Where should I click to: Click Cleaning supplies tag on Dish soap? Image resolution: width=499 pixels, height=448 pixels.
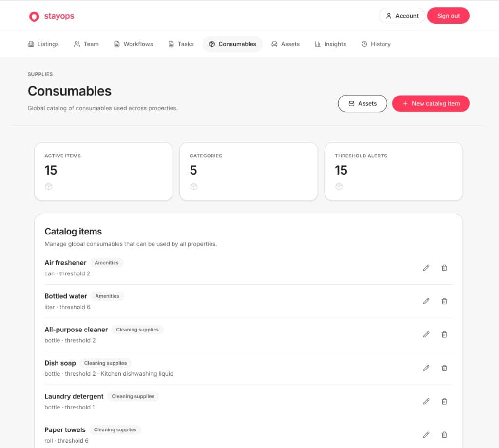tap(105, 363)
